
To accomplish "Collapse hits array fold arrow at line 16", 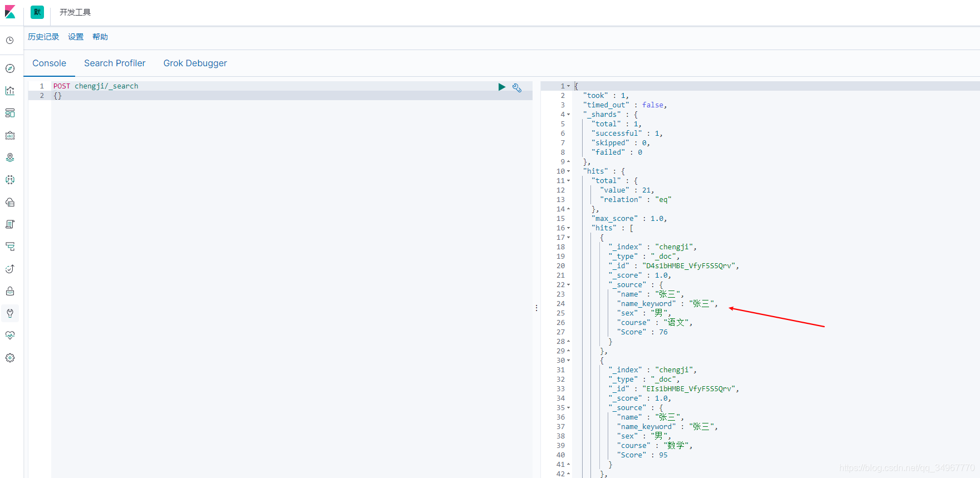I will (568, 228).
